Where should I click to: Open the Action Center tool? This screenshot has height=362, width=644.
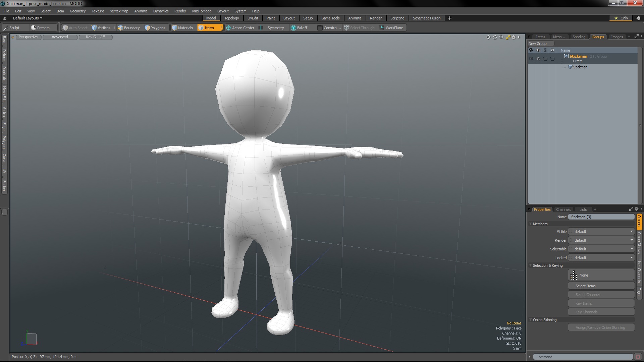pos(240,28)
